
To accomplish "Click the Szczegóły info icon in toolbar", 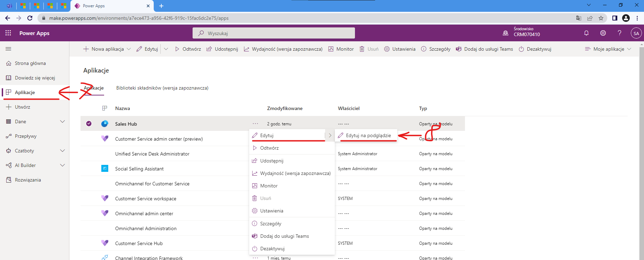I will click(x=424, y=49).
